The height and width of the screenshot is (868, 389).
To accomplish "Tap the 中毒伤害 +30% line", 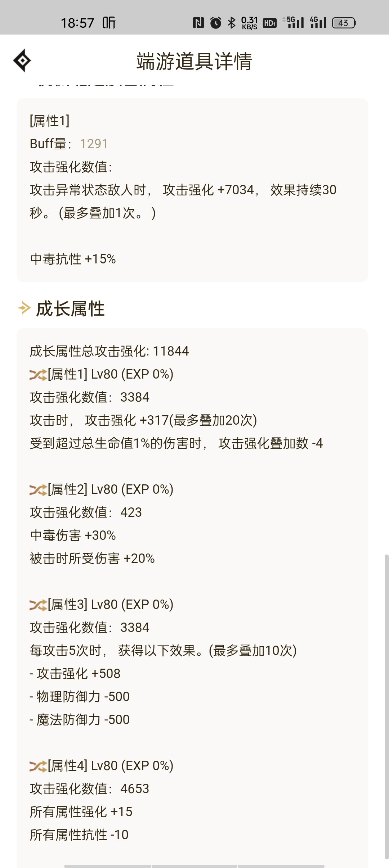I will coord(73,535).
